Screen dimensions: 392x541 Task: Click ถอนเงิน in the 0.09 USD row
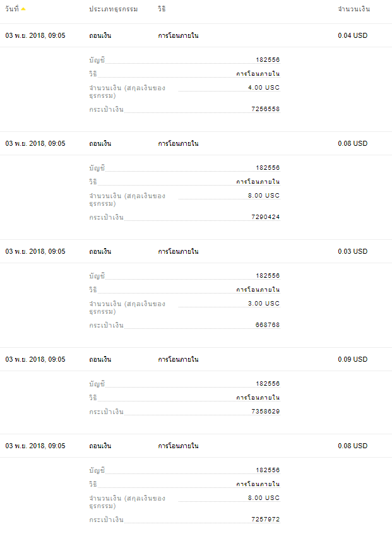100,360
